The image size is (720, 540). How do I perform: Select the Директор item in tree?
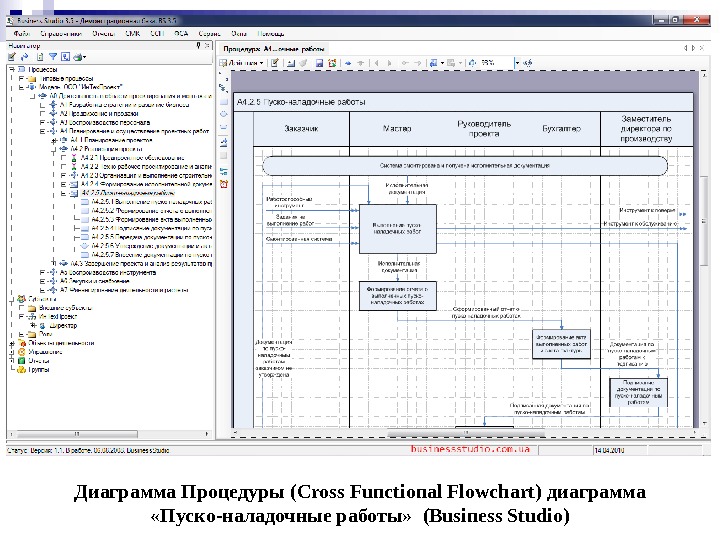click(x=63, y=326)
